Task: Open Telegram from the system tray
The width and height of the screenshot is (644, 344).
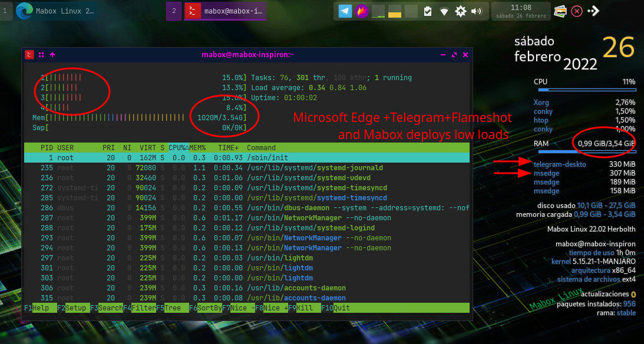Action: point(345,10)
